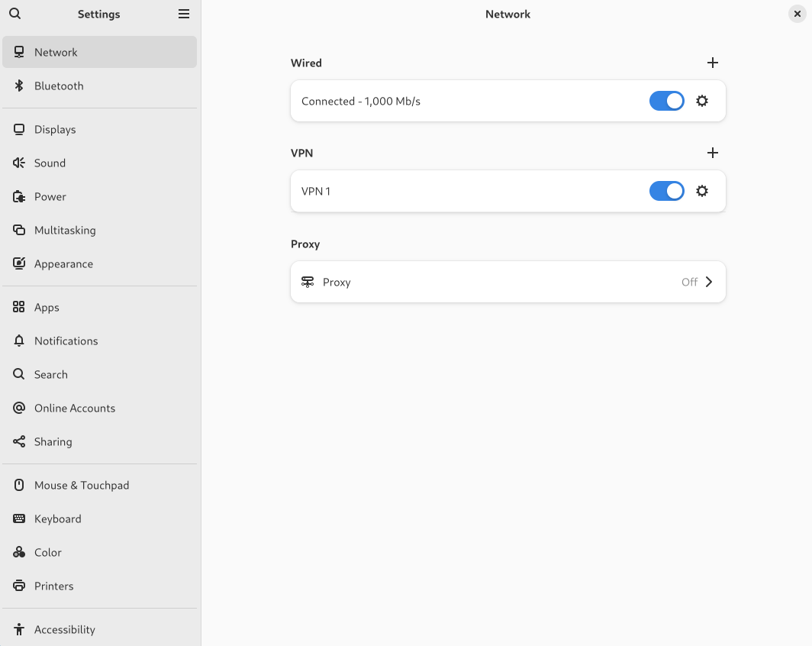Click the Network monitor icon in sidebar
The image size is (812, 646).
(19, 52)
